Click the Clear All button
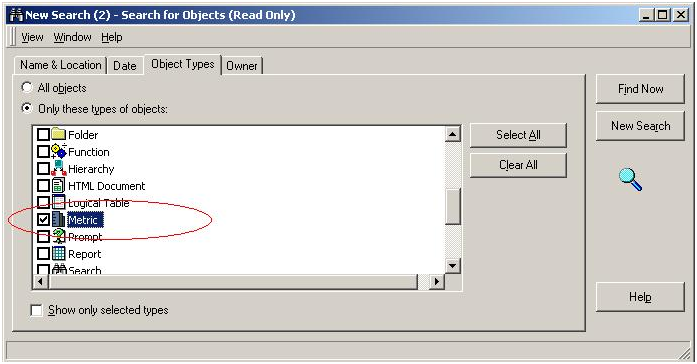Image resolution: width=697 pixels, height=364 pixels. [518, 165]
